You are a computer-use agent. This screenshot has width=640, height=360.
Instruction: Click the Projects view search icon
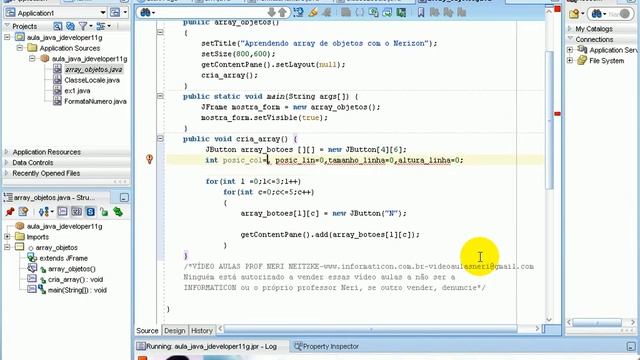[58, 26]
